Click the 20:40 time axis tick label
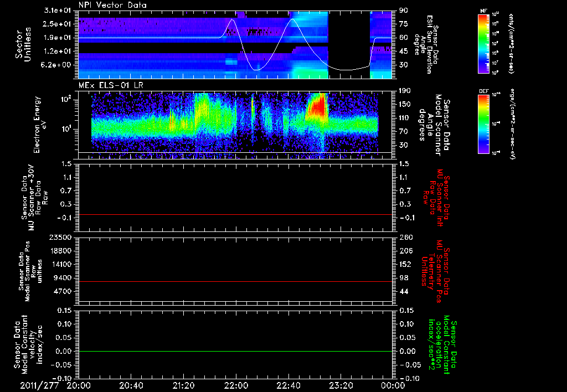Image resolution: width=567 pixels, height=392 pixels. click(x=131, y=385)
